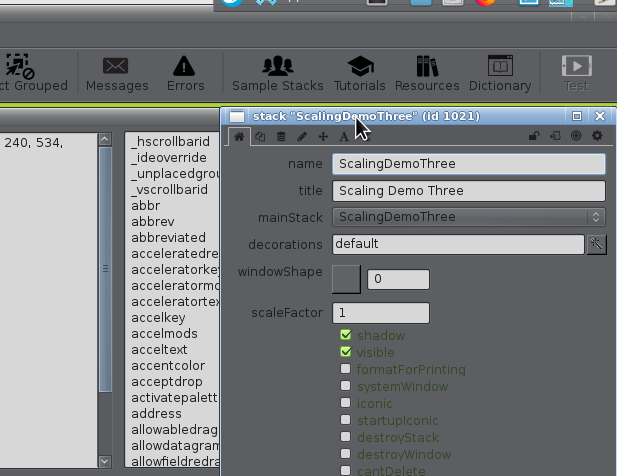Click the scaleFactor input field
This screenshot has height=476, width=617.
pos(381,313)
